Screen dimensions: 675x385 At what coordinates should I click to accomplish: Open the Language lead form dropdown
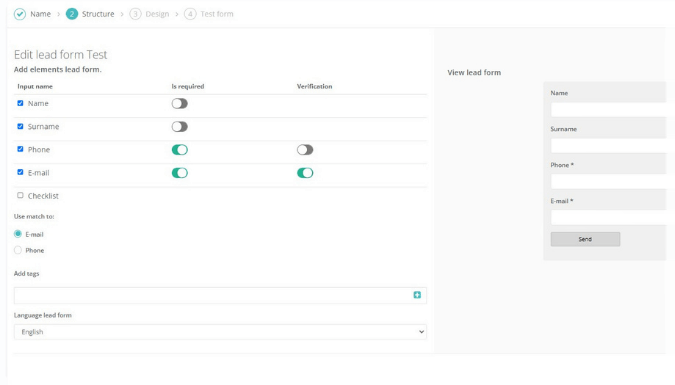(220, 332)
